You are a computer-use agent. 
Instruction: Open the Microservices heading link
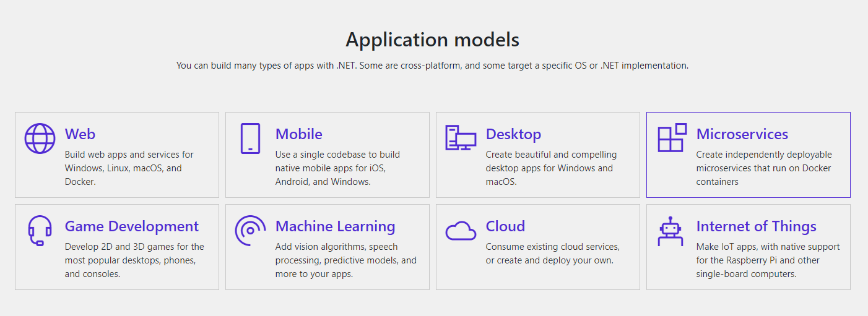(742, 134)
